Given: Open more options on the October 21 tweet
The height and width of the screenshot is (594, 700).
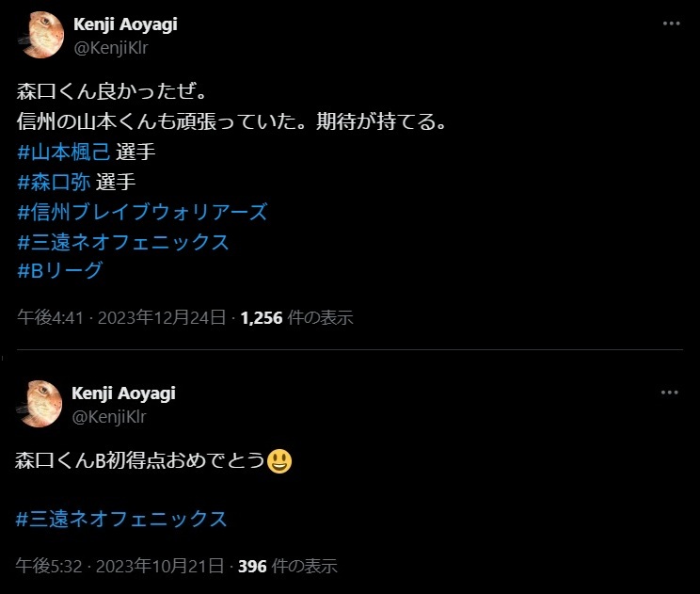Looking at the screenshot, I should point(669,393).
